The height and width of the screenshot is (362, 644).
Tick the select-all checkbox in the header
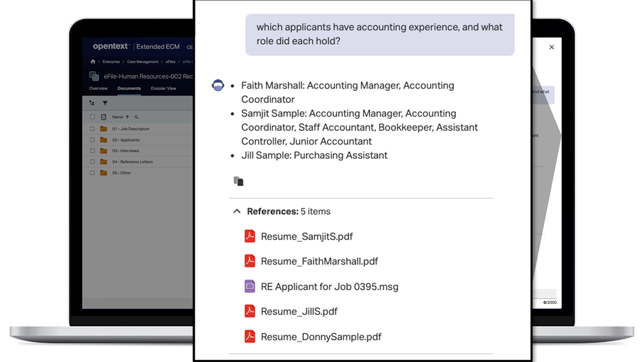[92, 117]
